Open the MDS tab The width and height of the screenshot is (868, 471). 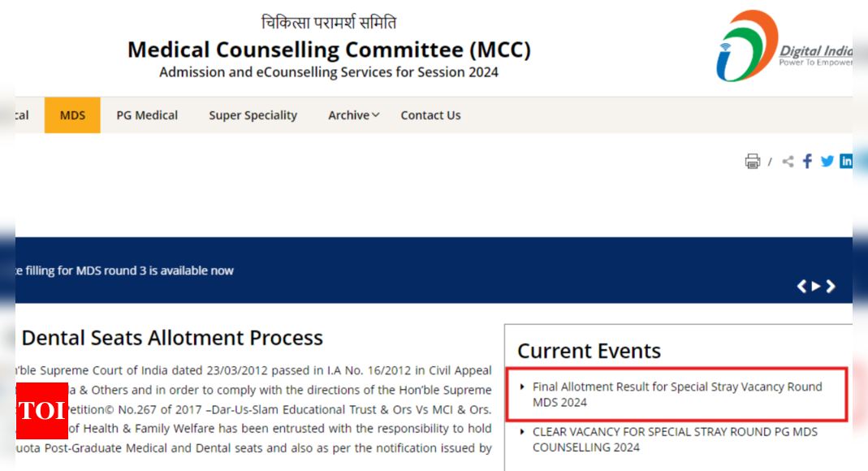pos(72,115)
